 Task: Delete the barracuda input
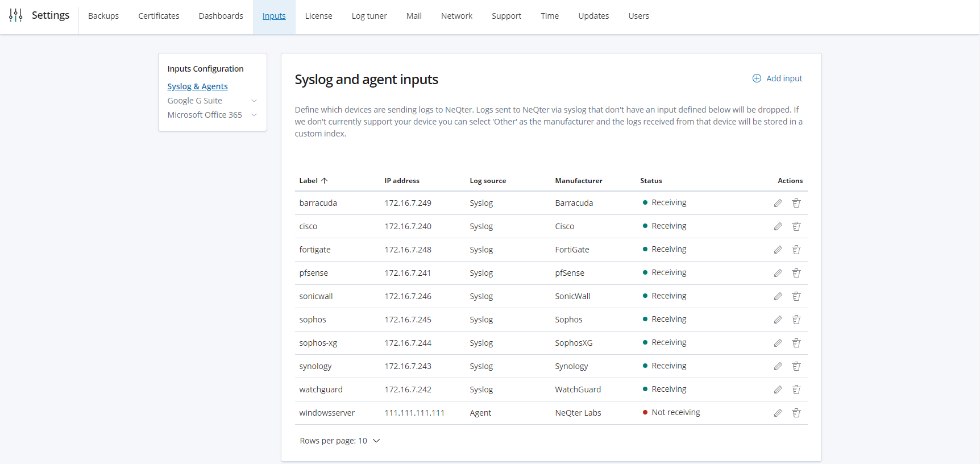[x=796, y=203]
